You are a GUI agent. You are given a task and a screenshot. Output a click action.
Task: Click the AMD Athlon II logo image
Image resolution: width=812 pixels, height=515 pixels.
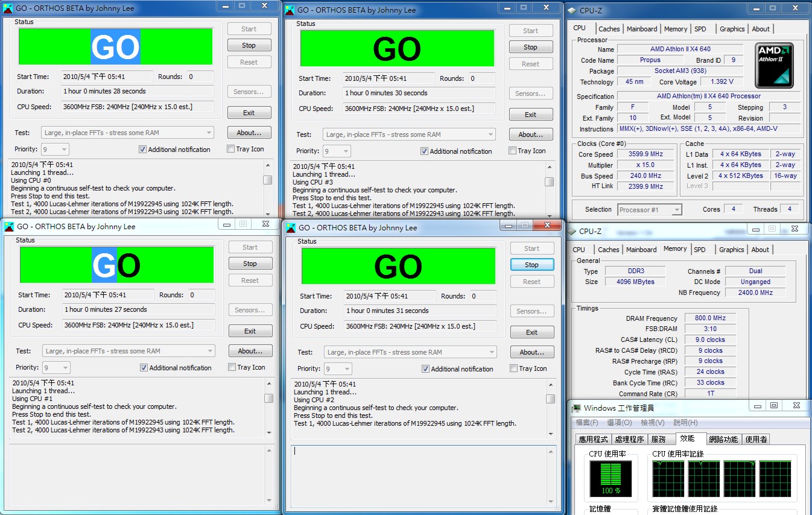[775, 65]
